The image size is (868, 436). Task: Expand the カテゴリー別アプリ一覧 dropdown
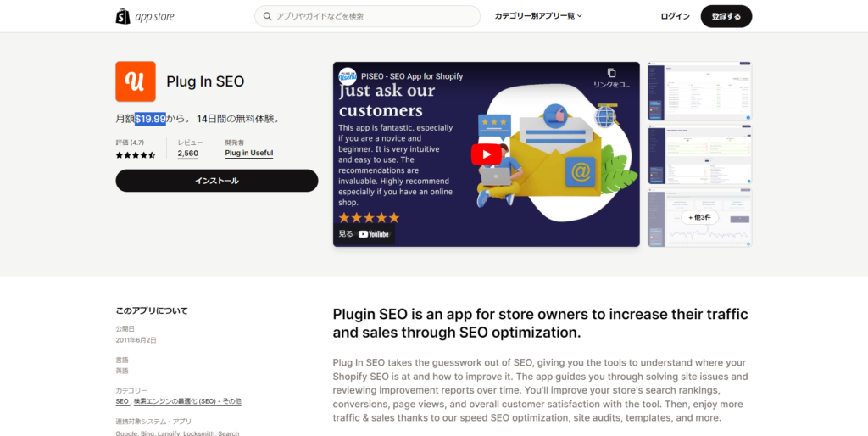[x=538, y=16]
